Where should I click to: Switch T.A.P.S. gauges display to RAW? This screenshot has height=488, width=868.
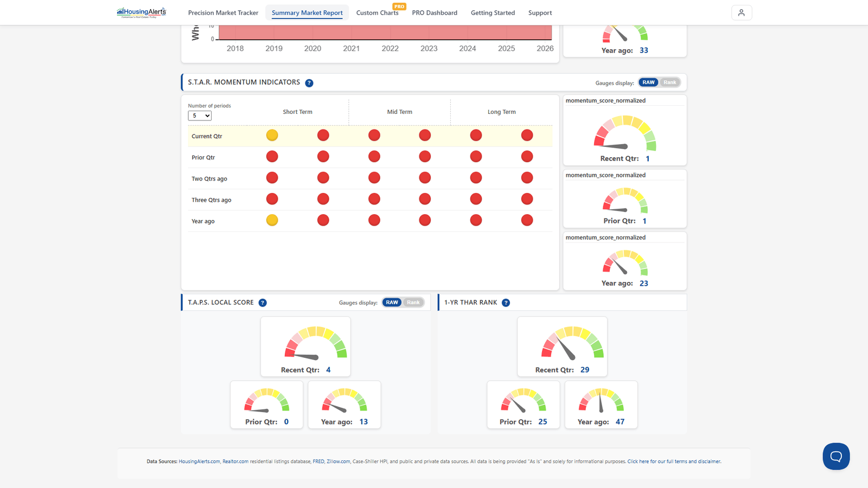pyautogui.click(x=392, y=303)
